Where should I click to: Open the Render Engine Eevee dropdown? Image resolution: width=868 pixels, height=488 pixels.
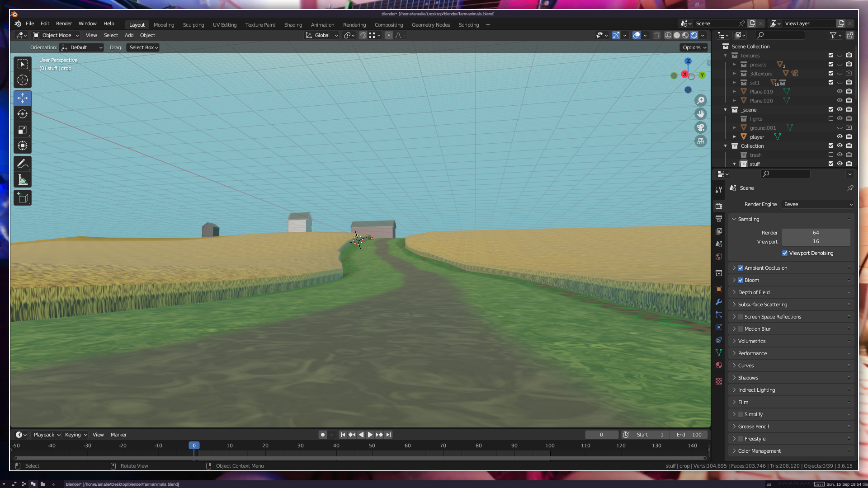[x=817, y=204]
